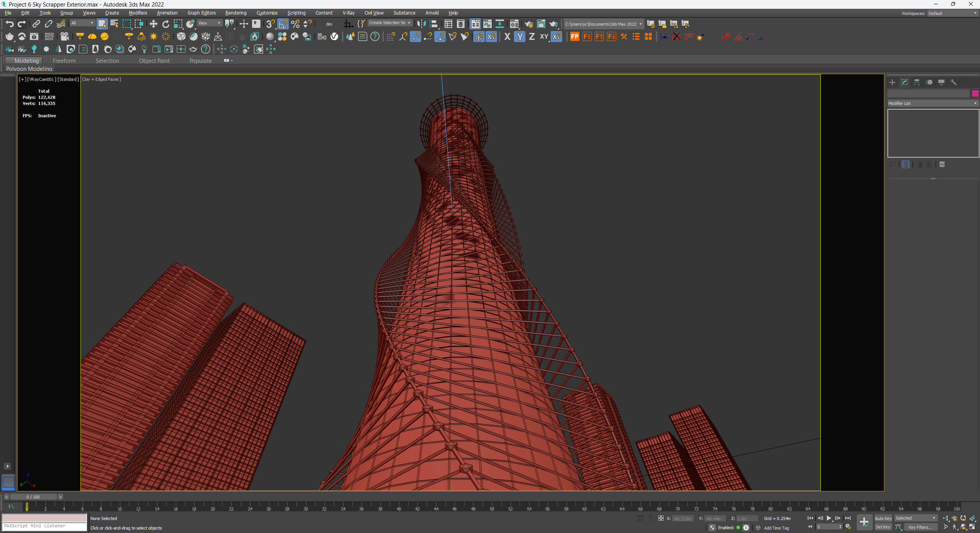Open the Modifiers menu
The width and height of the screenshot is (980, 533).
138,13
